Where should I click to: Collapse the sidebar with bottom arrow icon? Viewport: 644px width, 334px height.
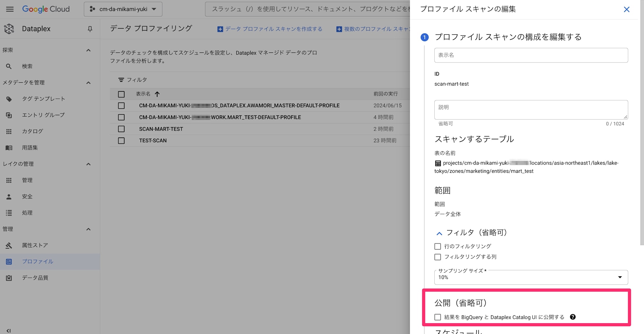[x=9, y=330]
